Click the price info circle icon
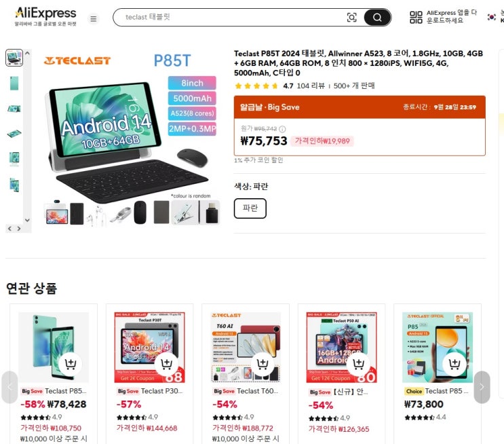Viewport: 504px width, 444px height. (282, 129)
